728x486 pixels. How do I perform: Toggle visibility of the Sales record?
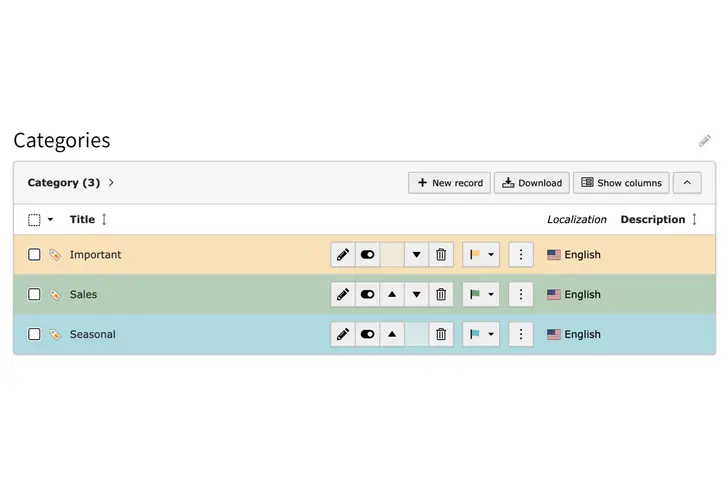tap(367, 295)
